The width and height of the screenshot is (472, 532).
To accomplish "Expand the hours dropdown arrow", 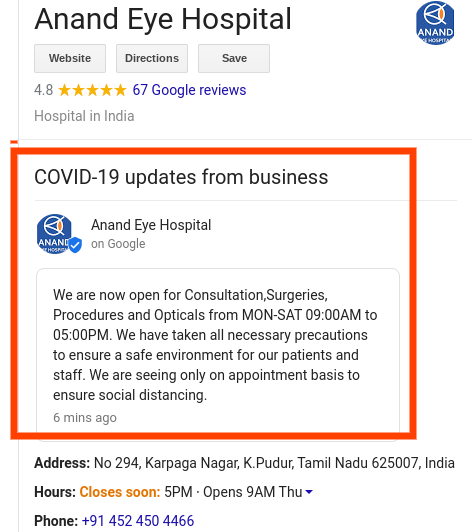I will 309,492.
